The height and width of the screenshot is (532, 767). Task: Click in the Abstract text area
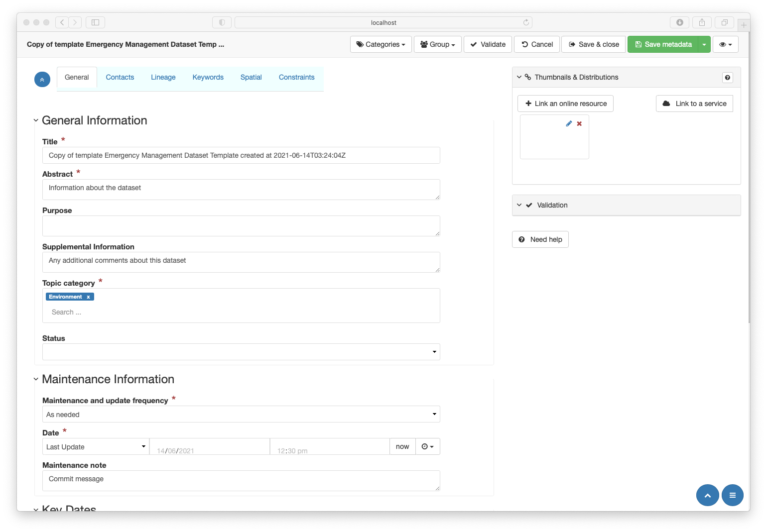click(x=241, y=190)
